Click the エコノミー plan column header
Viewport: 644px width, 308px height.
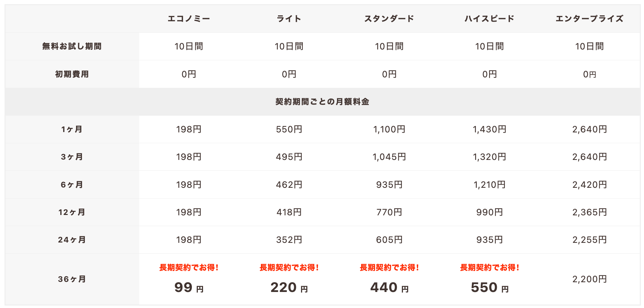click(189, 19)
